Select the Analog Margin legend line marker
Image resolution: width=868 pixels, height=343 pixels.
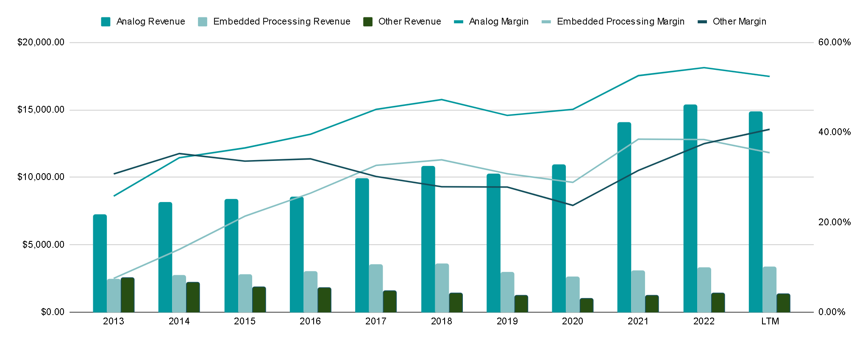pos(459,22)
